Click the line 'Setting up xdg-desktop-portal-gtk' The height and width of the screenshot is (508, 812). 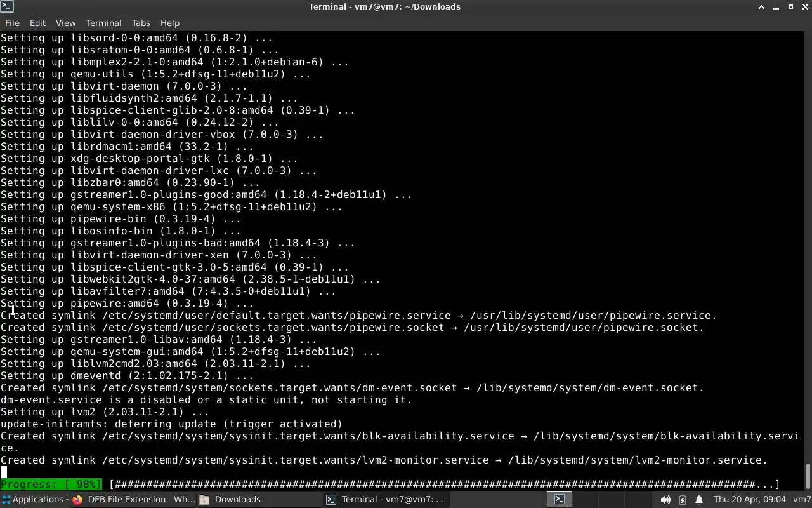point(149,159)
